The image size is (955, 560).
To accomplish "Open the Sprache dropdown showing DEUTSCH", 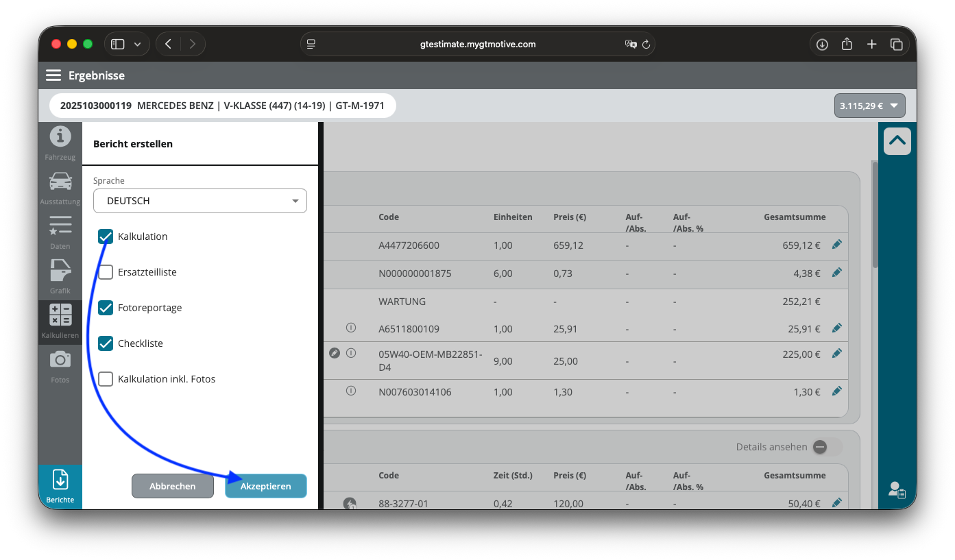I will click(x=200, y=201).
